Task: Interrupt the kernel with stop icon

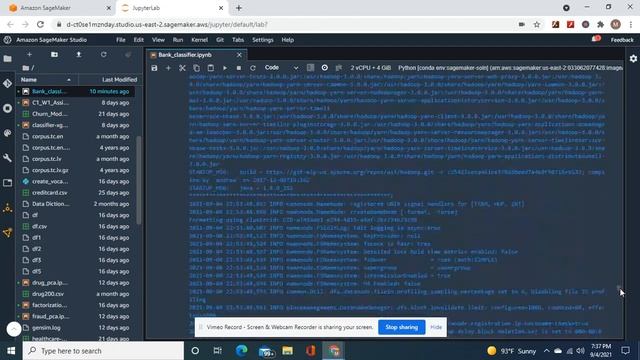Action: [x=239, y=68]
